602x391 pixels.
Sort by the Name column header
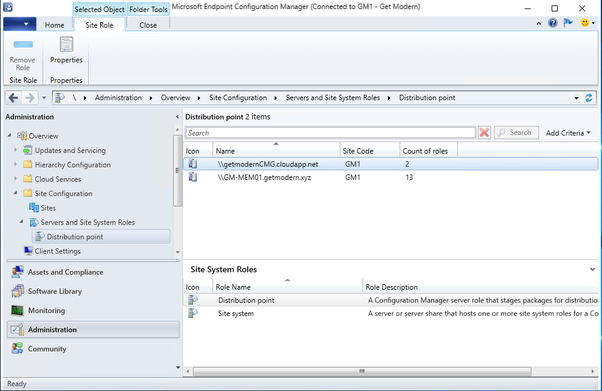pyautogui.click(x=276, y=151)
